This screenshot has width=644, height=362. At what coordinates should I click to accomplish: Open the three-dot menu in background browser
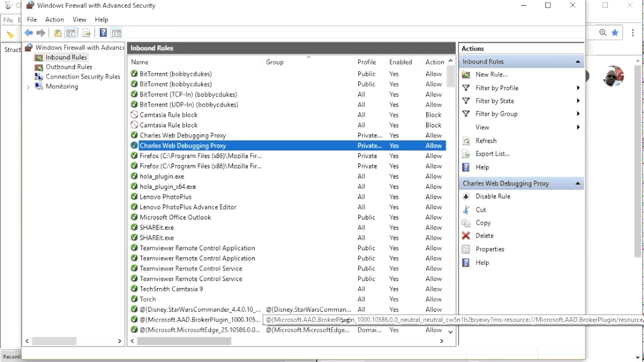(x=632, y=33)
